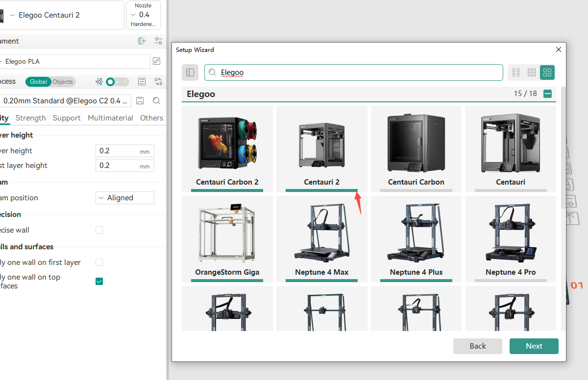Uncheck only one wall on top surfaces

(99, 281)
